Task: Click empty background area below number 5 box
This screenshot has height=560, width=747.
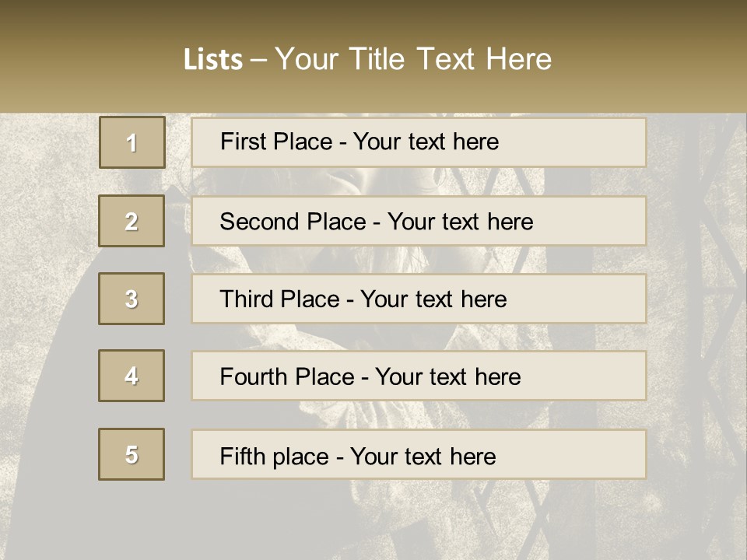Action: coord(132,521)
